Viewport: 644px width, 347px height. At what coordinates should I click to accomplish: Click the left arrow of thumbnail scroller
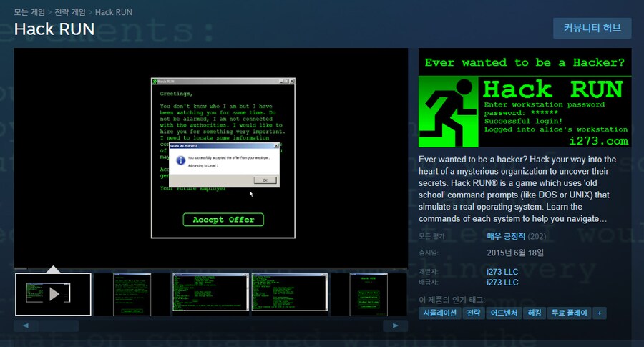click(26, 326)
